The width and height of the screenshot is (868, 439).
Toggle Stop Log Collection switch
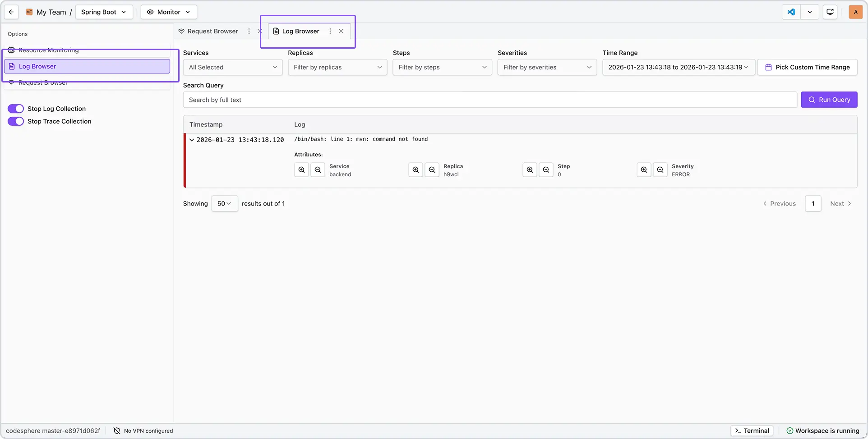16,109
